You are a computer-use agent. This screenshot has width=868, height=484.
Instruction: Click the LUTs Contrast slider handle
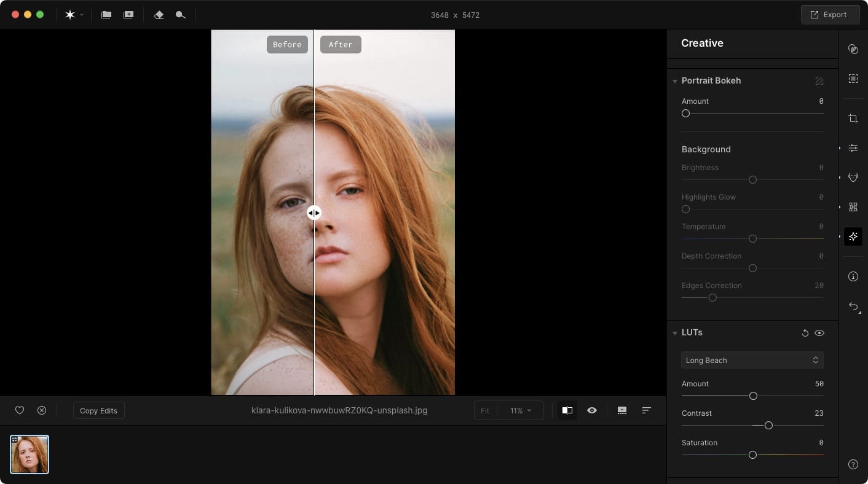pyautogui.click(x=768, y=425)
